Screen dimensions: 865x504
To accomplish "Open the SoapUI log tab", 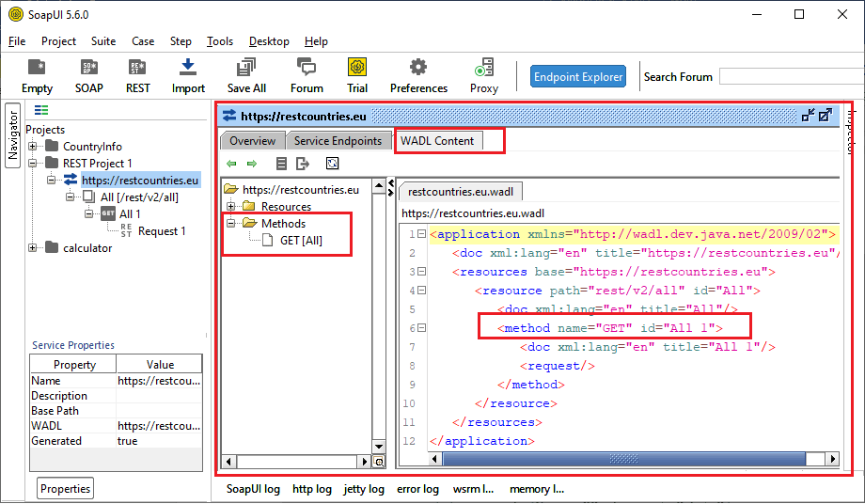I will pos(253,489).
